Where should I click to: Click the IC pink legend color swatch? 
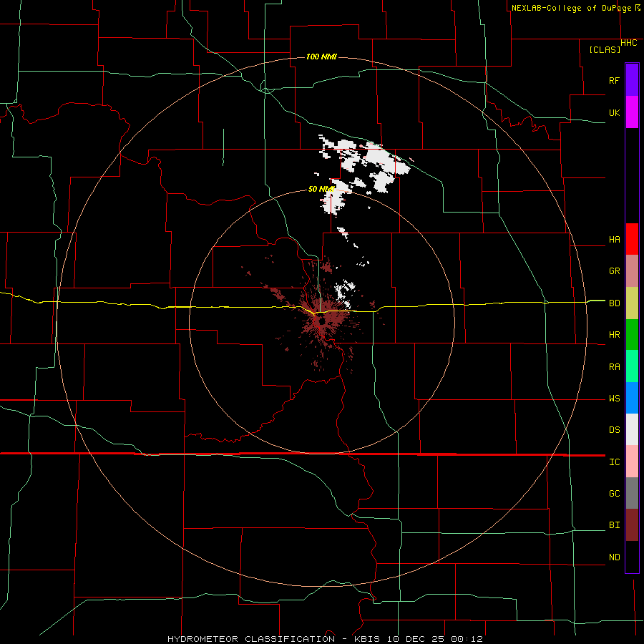point(632,462)
